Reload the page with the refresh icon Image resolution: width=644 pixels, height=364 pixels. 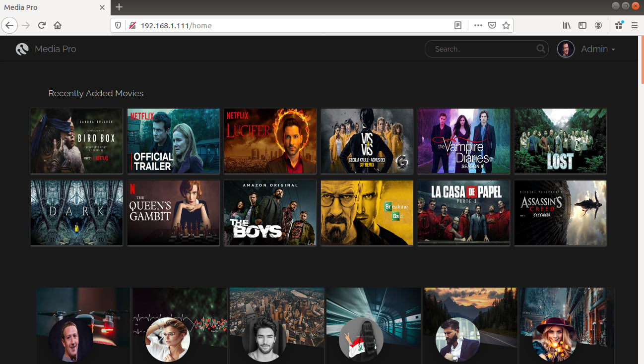click(x=42, y=25)
